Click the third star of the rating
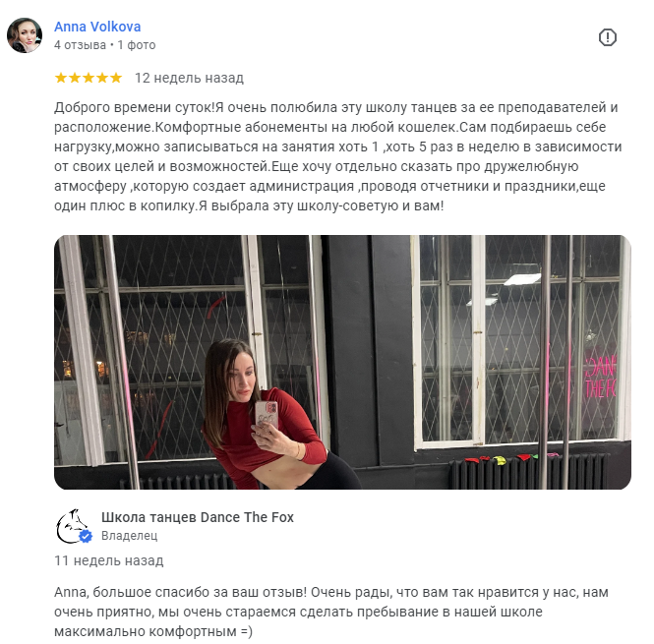654x644 pixels. (89, 78)
